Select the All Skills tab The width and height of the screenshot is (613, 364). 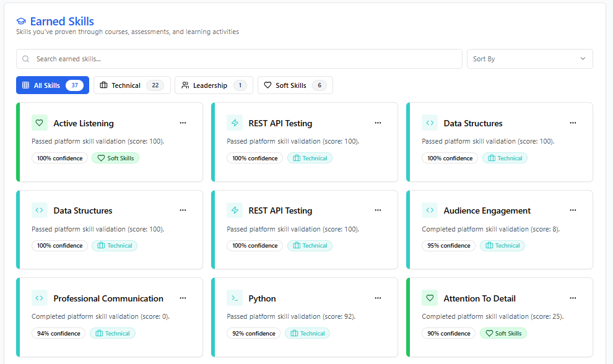coord(53,85)
